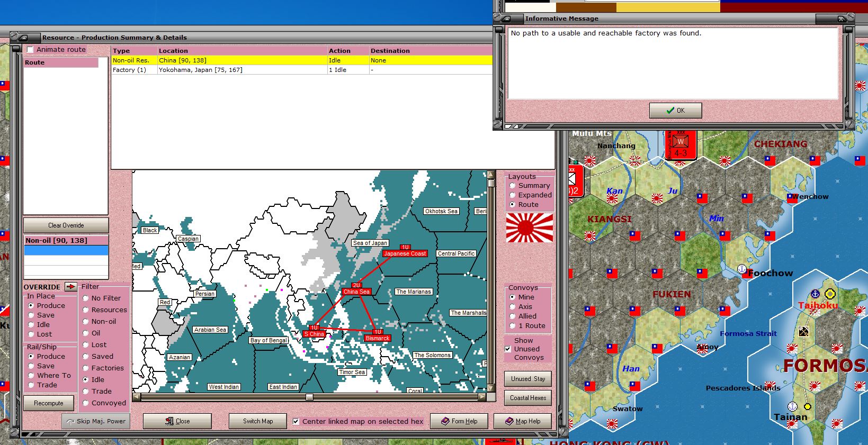Image resolution: width=868 pixels, height=445 pixels.
Task: Toggle Center linked map on selected hex
Action: [x=296, y=422]
